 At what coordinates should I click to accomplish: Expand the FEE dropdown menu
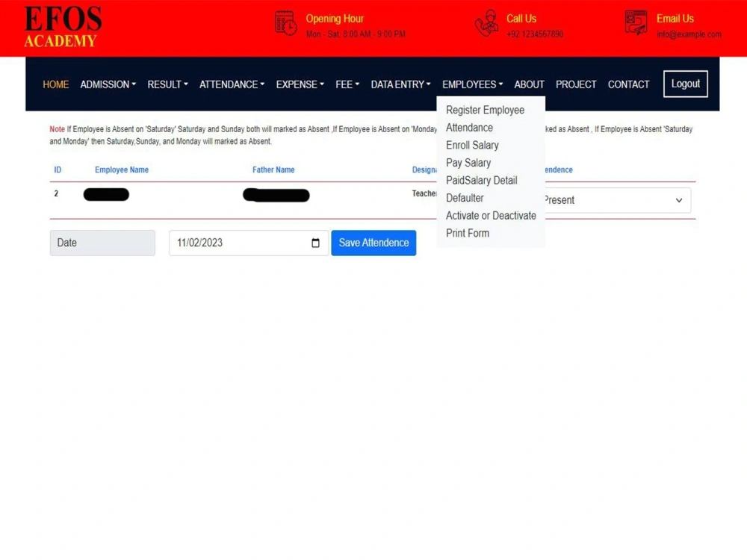[x=347, y=84]
